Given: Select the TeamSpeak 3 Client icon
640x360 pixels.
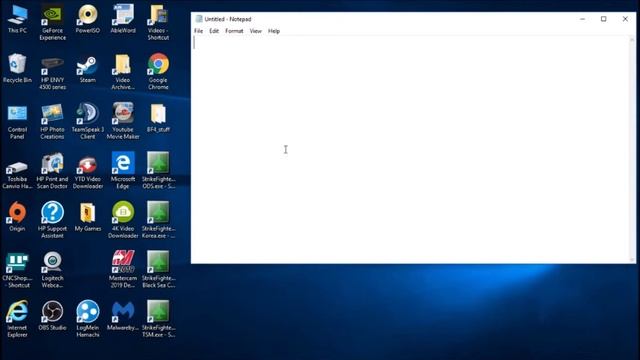Looking at the screenshot, I should [88, 122].
